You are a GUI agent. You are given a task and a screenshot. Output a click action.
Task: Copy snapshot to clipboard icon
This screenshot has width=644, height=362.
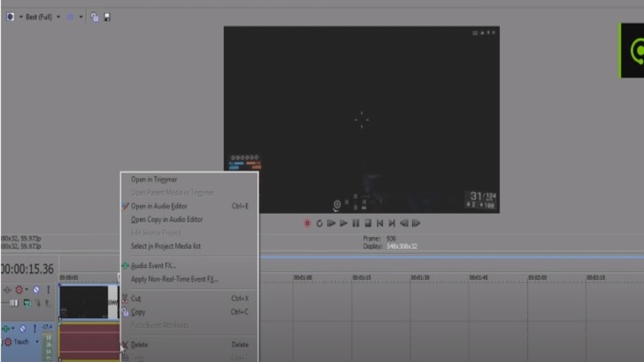pyautogui.click(x=95, y=17)
